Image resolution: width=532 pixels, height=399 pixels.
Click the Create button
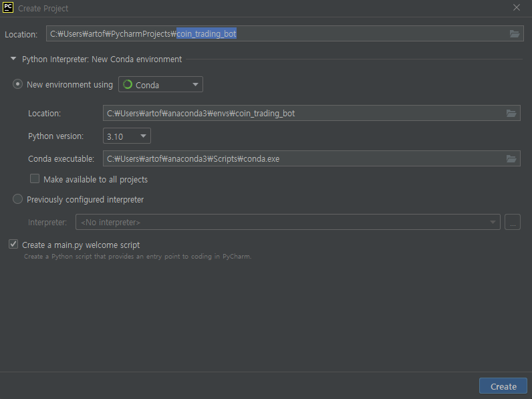503,386
